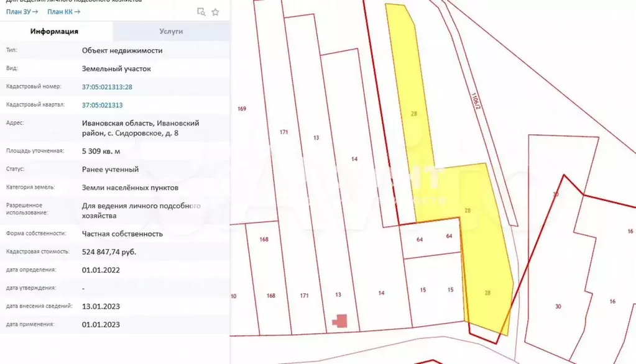Image resolution: width=636 pixels, height=364 pixels.
Task: Click the label Кадастровая стоимость
Action: [x=38, y=252]
